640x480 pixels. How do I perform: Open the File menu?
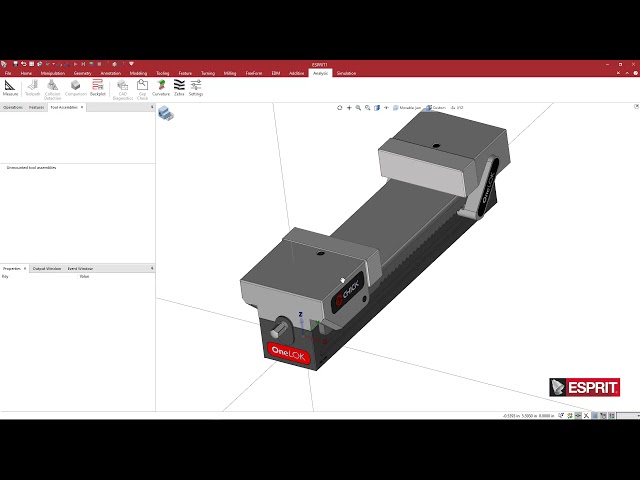pos(8,73)
